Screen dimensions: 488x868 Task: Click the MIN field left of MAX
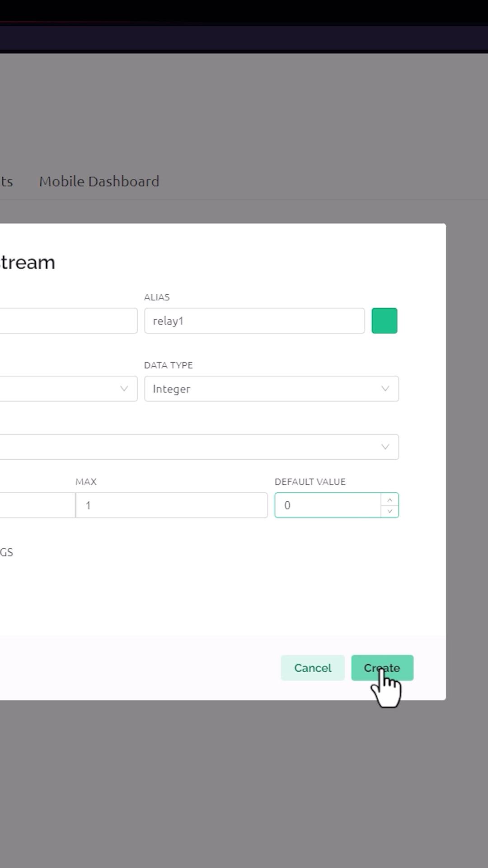click(38, 505)
